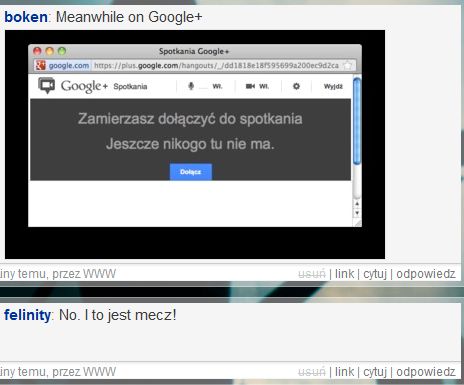464x385 pixels.
Task: Click odpowiedz under felinity's post
Action: (x=426, y=372)
